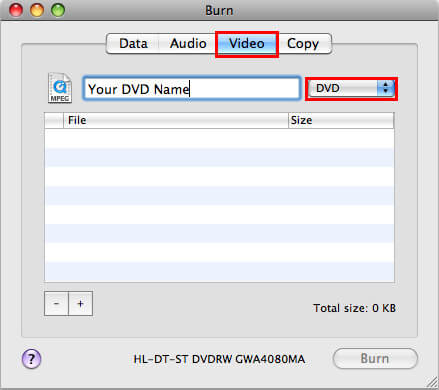Switch to the Copy tab

(x=303, y=44)
